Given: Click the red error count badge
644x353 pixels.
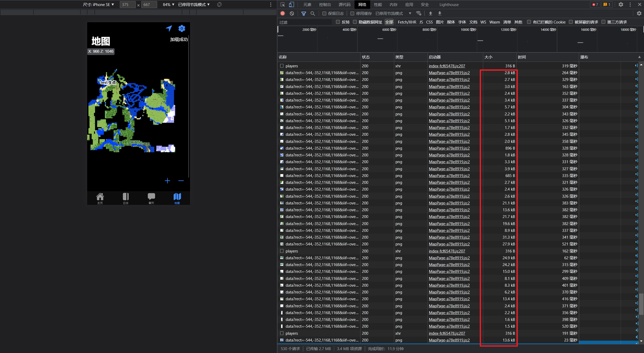Looking at the screenshot, I should 595,4.
